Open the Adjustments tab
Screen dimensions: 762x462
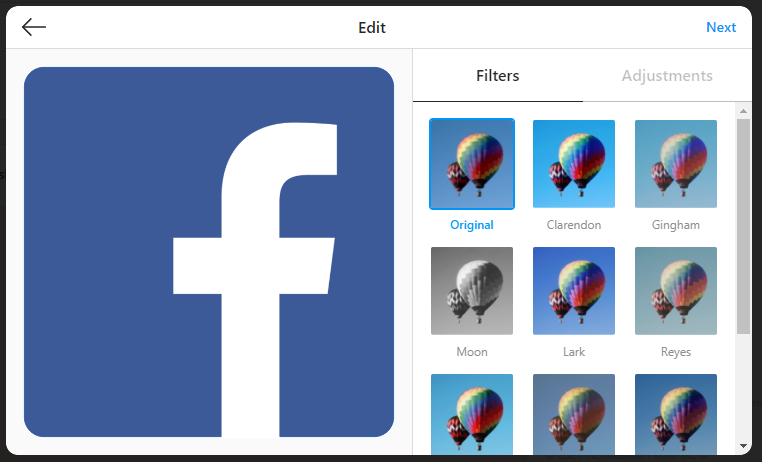coord(666,76)
